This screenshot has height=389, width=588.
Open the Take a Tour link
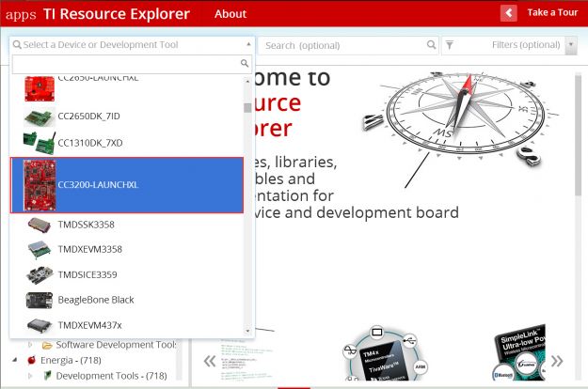coord(552,13)
